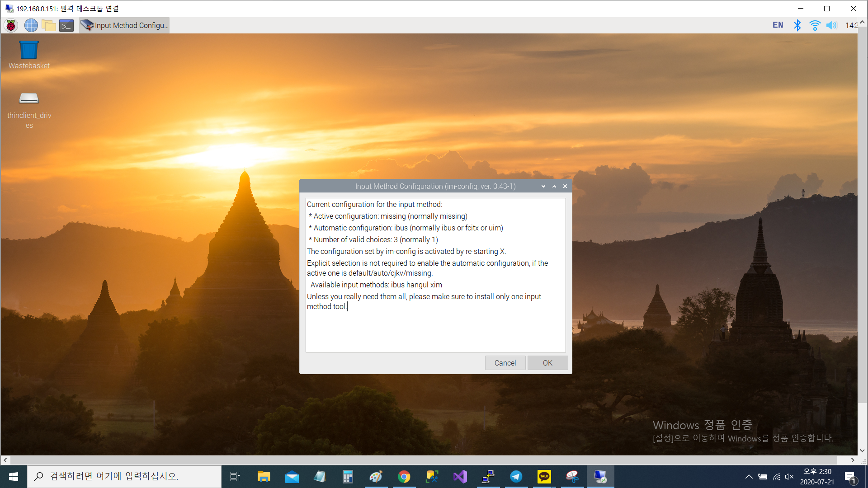Open Windows notification center
This screenshot has height=488, width=868.
pos(850,477)
